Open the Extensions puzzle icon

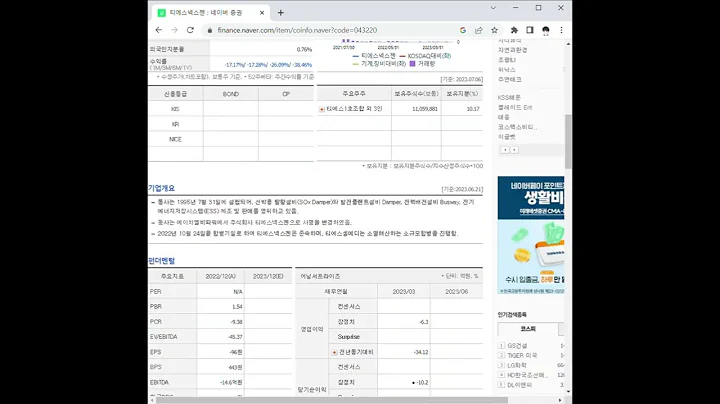pos(514,30)
